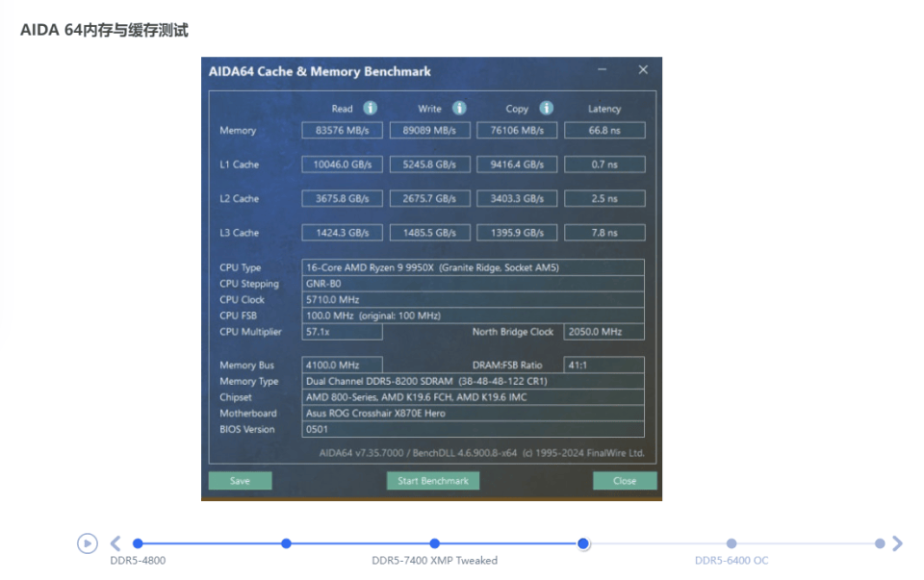Close the AIDA64 window with X

pyautogui.click(x=643, y=70)
